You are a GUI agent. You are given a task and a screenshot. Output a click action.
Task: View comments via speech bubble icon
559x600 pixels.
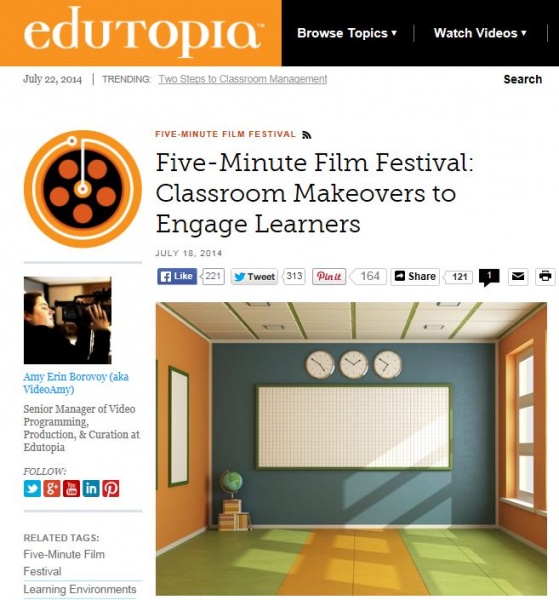tap(489, 277)
